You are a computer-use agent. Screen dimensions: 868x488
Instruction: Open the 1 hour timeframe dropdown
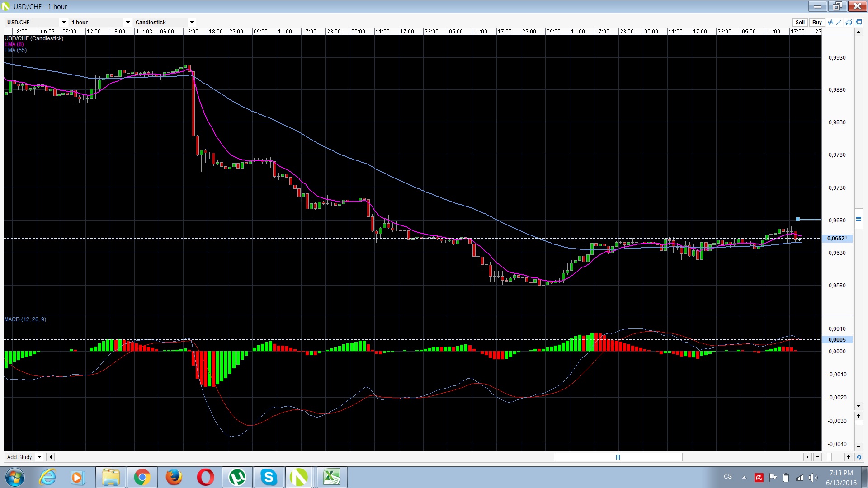coord(128,22)
